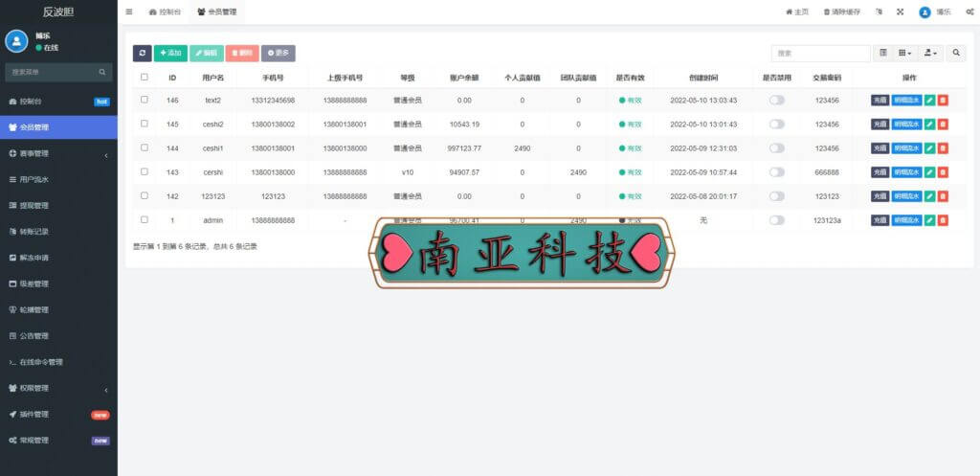Image resolution: width=980 pixels, height=476 pixels.
Task: Click the green edit pencil for user 123123
Action: [929, 196]
